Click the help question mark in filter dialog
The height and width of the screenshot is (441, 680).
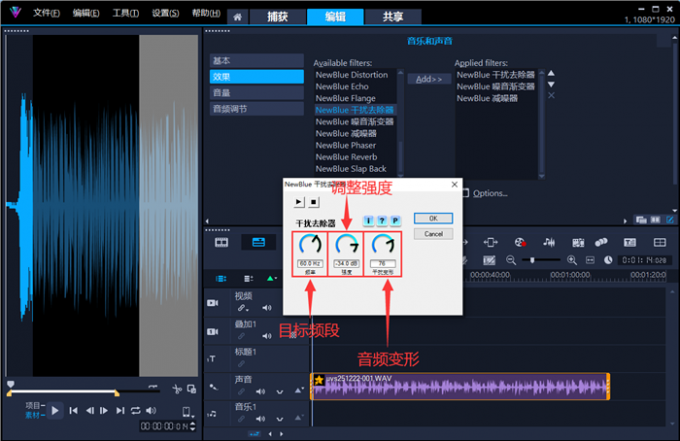pyautogui.click(x=382, y=219)
